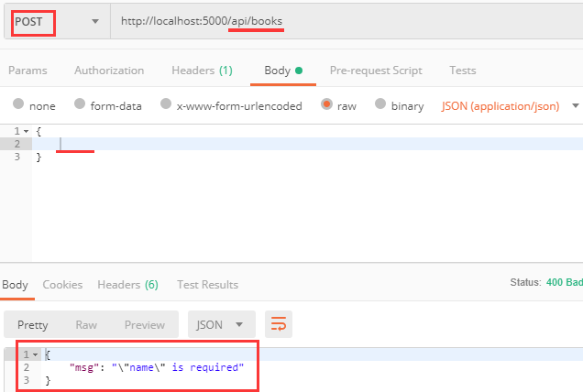The height and width of the screenshot is (392, 583).
Task: Select the form-data radio option
Action: [80, 103]
